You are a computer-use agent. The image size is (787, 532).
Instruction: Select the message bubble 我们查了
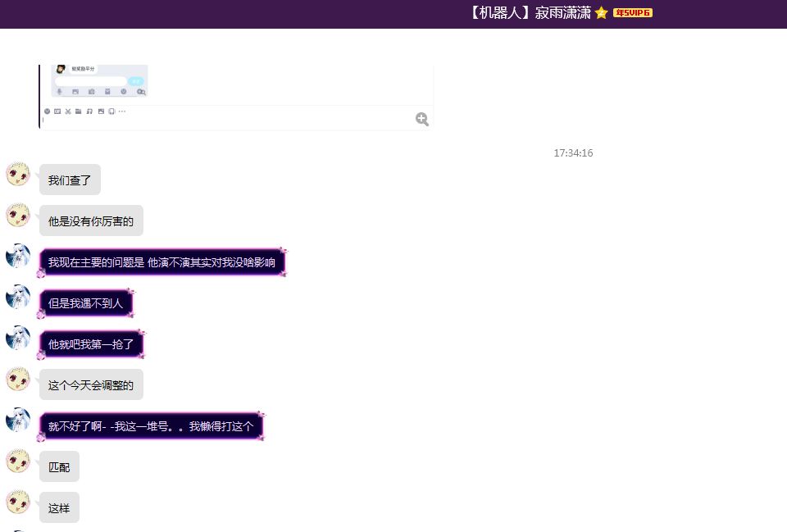pos(70,180)
